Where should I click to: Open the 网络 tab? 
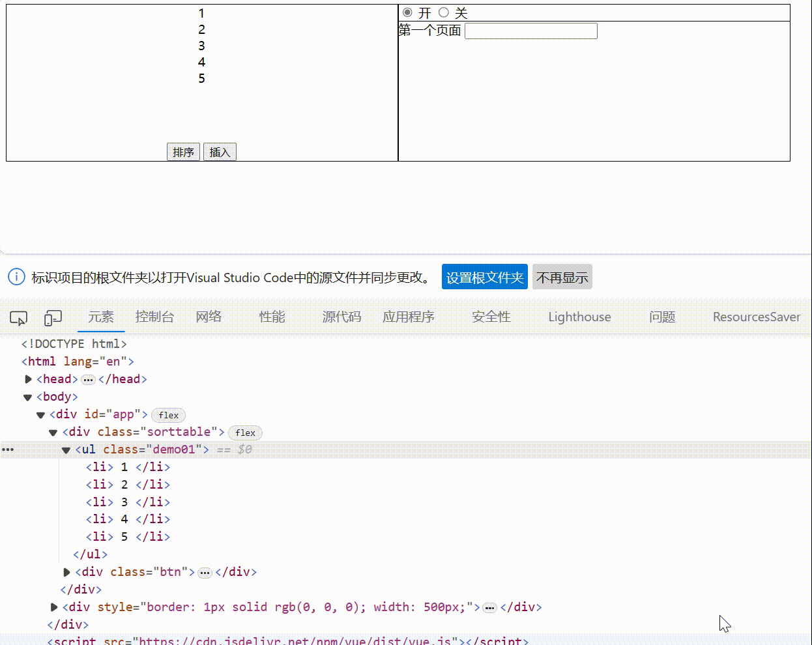point(209,317)
